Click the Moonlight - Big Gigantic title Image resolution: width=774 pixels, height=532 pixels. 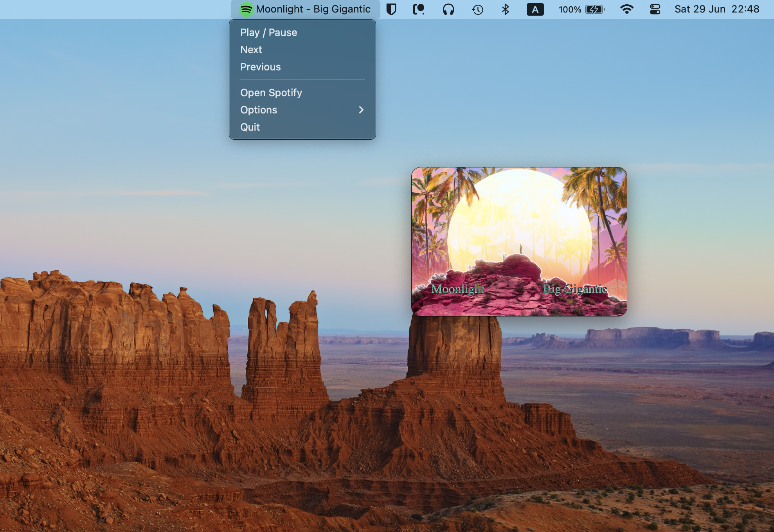[313, 9]
